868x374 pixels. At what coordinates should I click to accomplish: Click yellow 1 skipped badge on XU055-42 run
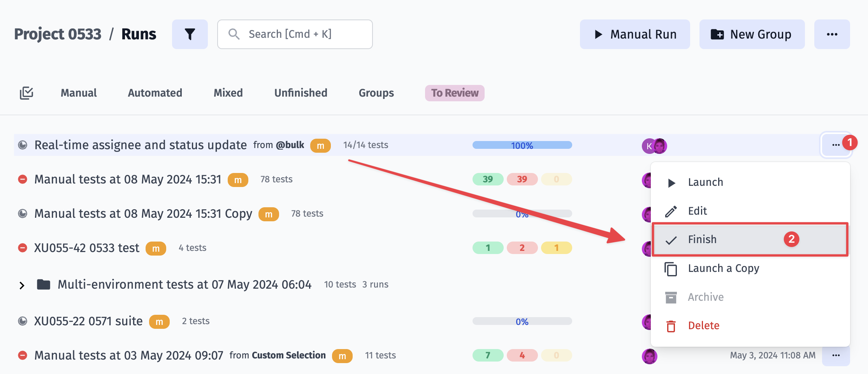tap(556, 248)
